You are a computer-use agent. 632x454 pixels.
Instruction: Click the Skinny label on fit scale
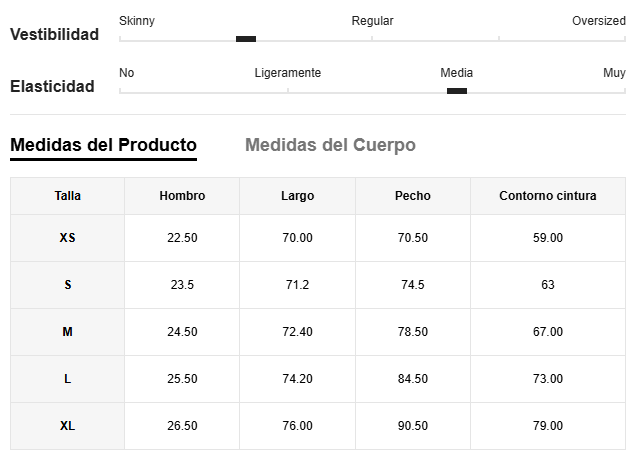(137, 21)
